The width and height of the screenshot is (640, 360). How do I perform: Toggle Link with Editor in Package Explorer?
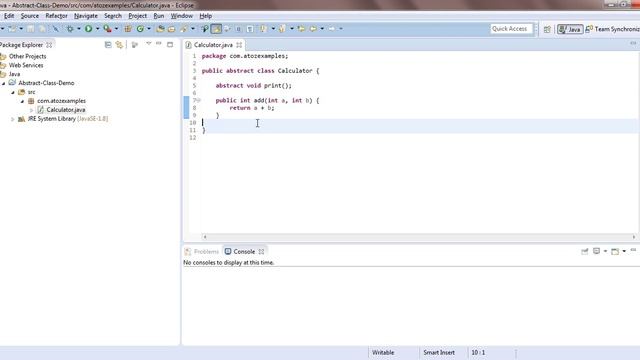119,44
